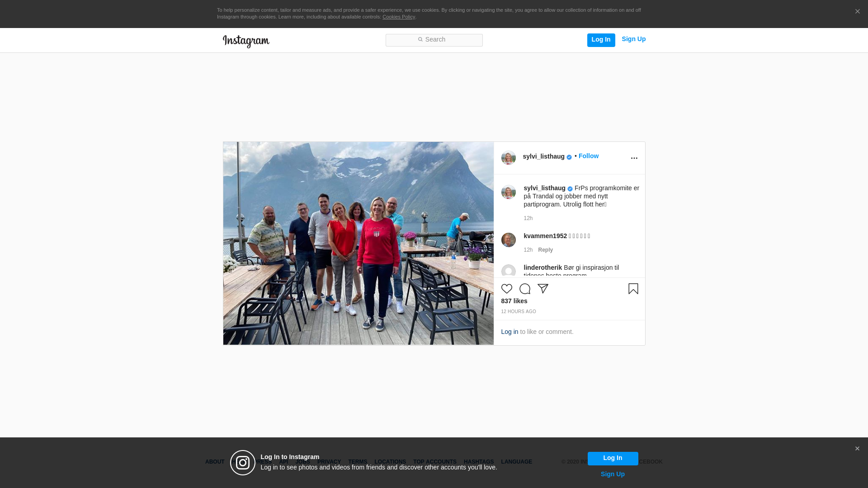Open the PRIVACY footer link
The height and width of the screenshot is (488, 868).
(x=329, y=462)
